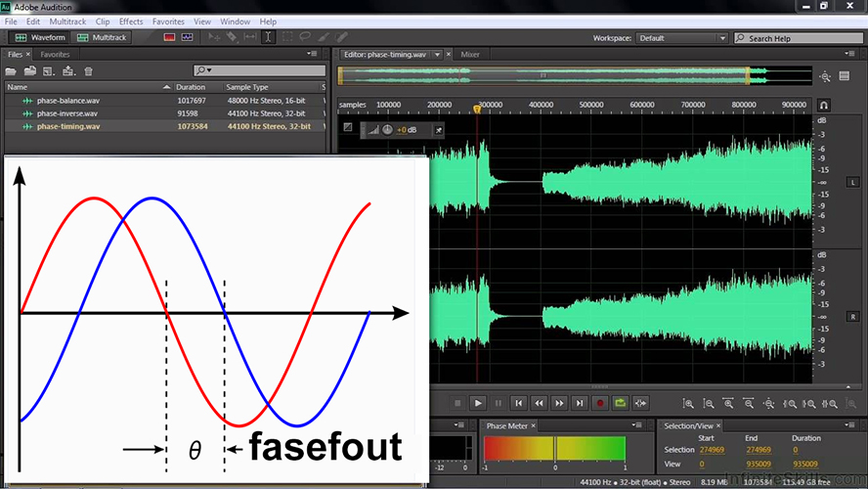Open the Favorites menu
Screen dimensions: 868x489
click(168, 22)
